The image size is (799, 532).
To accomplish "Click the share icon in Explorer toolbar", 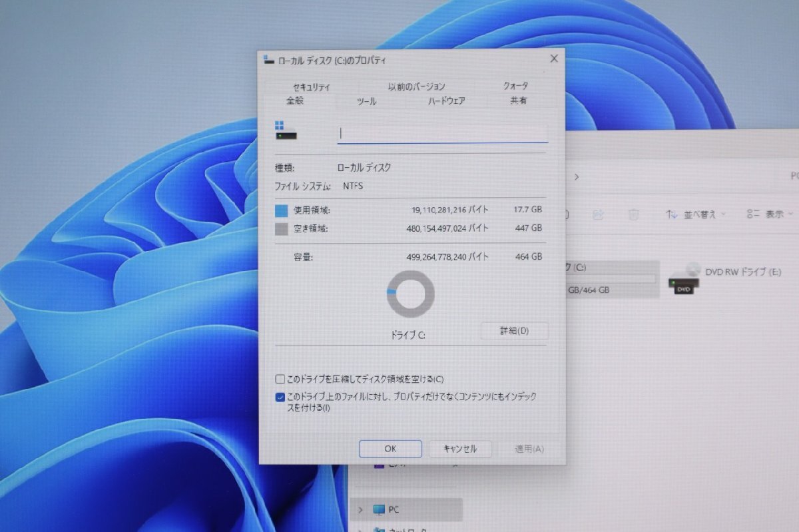I will click(x=598, y=214).
